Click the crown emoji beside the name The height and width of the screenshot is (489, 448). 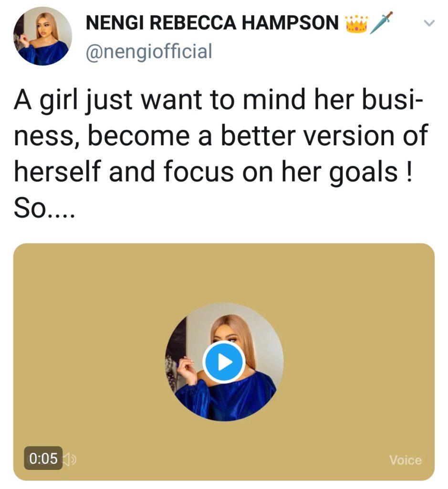pyautogui.click(x=356, y=23)
